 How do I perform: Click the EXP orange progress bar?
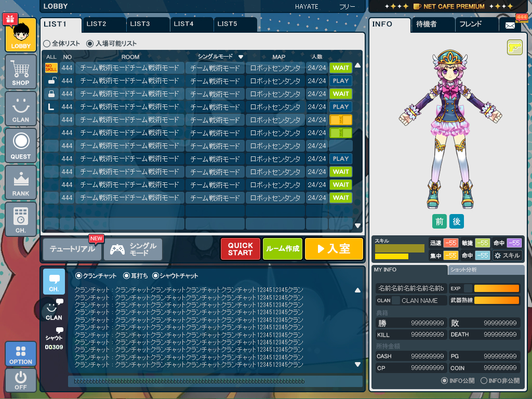(496, 288)
